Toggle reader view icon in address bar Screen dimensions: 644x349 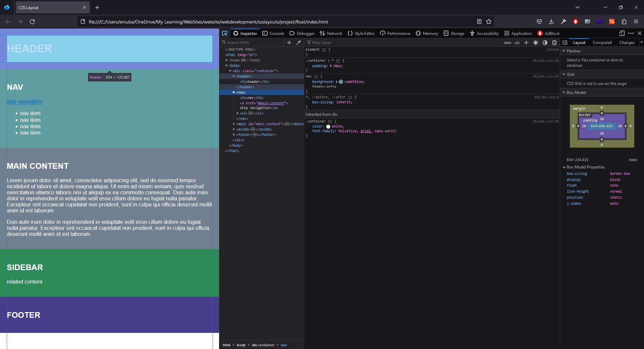click(x=479, y=21)
